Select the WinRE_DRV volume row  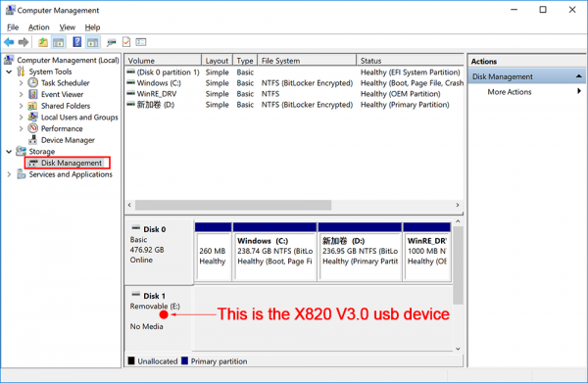point(294,94)
